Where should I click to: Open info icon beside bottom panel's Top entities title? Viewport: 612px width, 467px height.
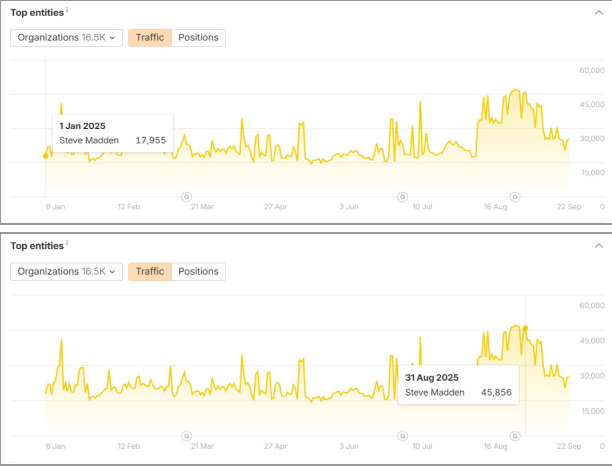[68, 244]
